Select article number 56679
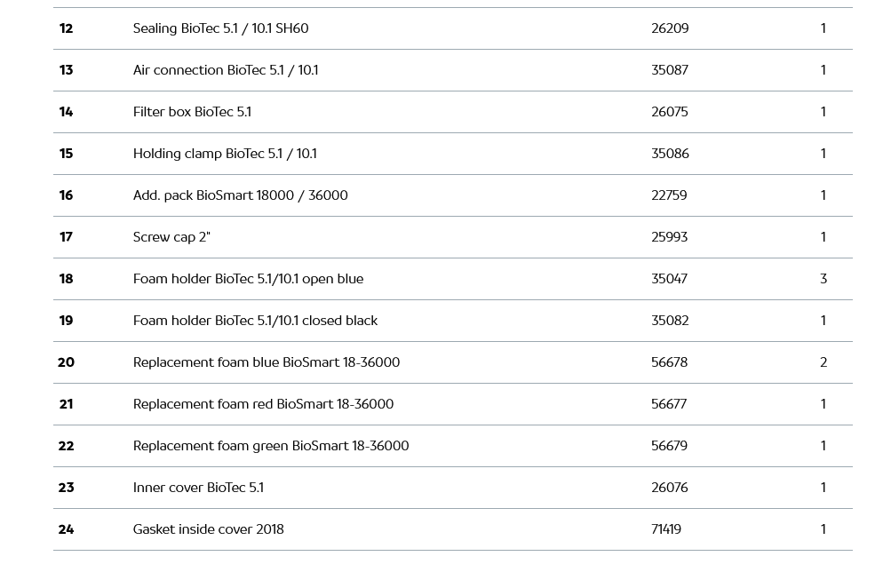 tap(669, 446)
